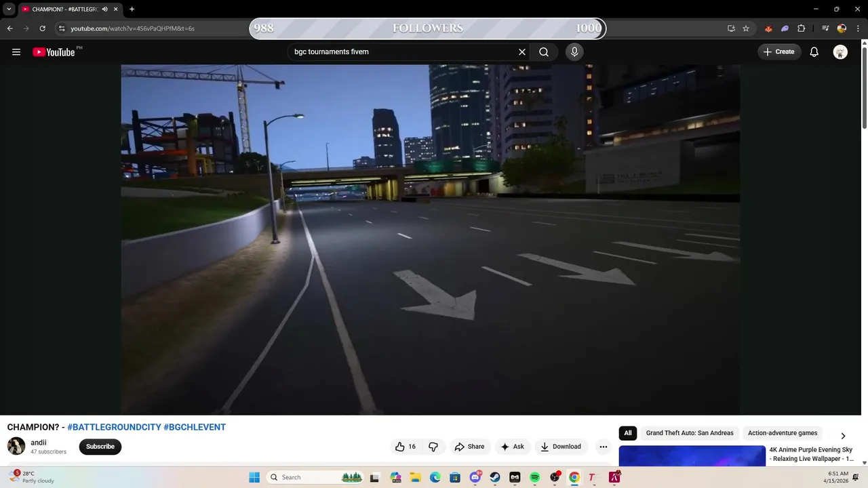Open Microsoft Edge from the taskbar
Screen dimensions: 868x488
435,477
